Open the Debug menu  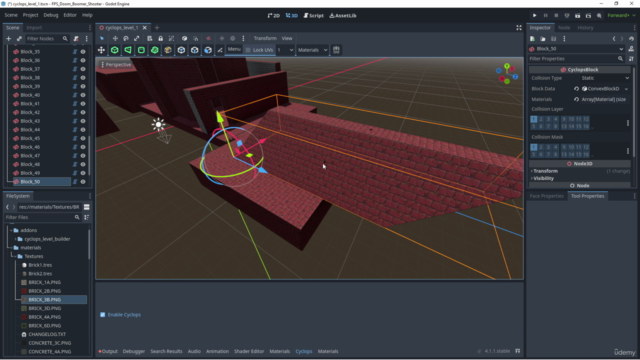[x=51, y=15]
